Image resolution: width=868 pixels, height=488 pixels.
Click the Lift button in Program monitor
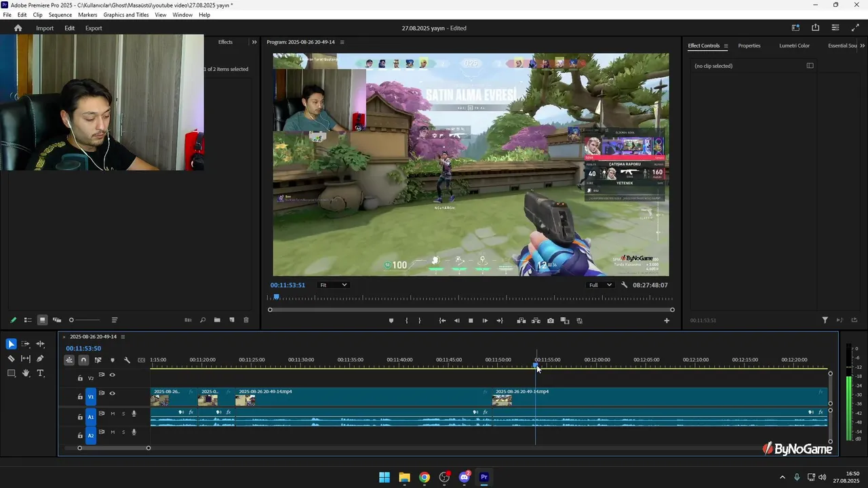[x=521, y=321]
